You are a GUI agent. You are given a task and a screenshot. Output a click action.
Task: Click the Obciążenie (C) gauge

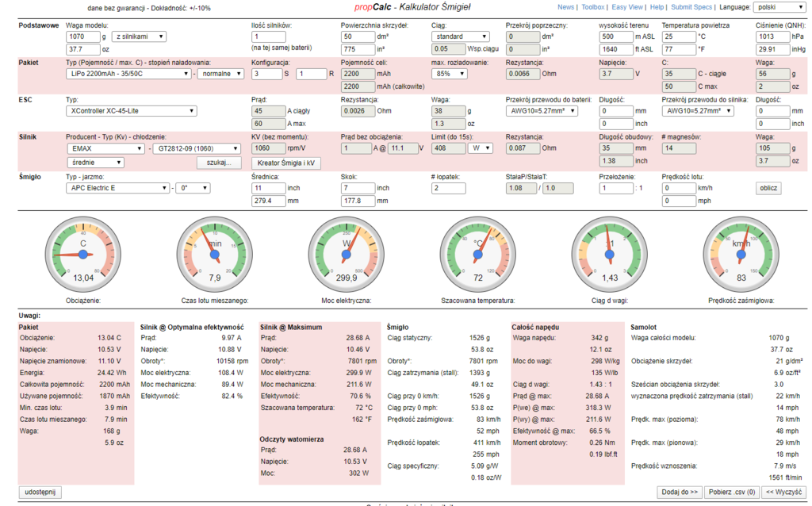click(82, 254)
